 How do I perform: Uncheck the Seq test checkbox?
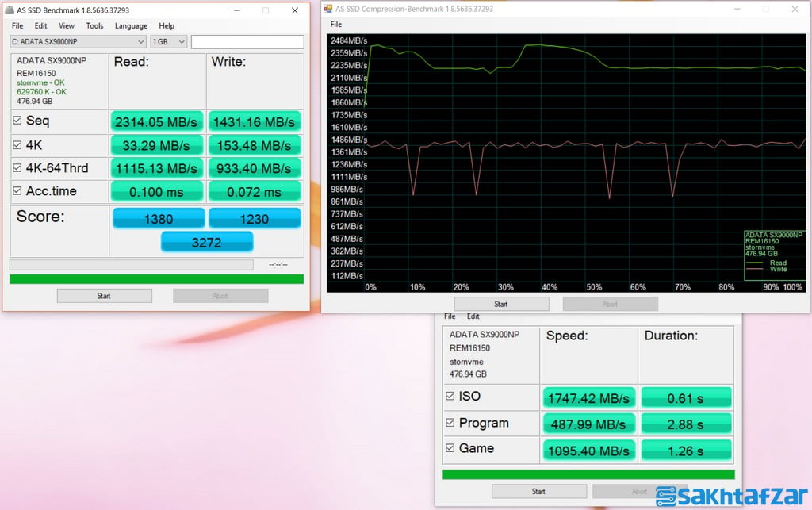point(17,121)
